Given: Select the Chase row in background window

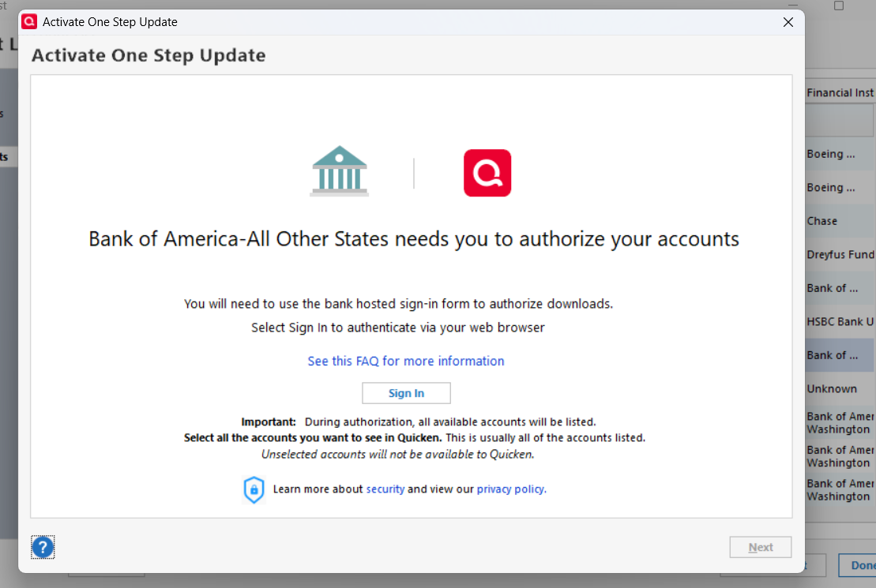Looking at the screenshot, I should click(x=840, y=221).
